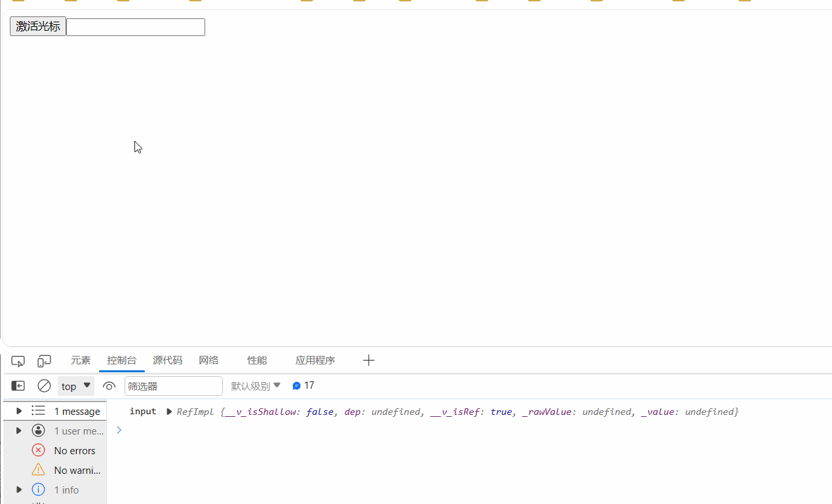832x504 pixels.
Task: Open the console sidebar icon
Action: 17,385
